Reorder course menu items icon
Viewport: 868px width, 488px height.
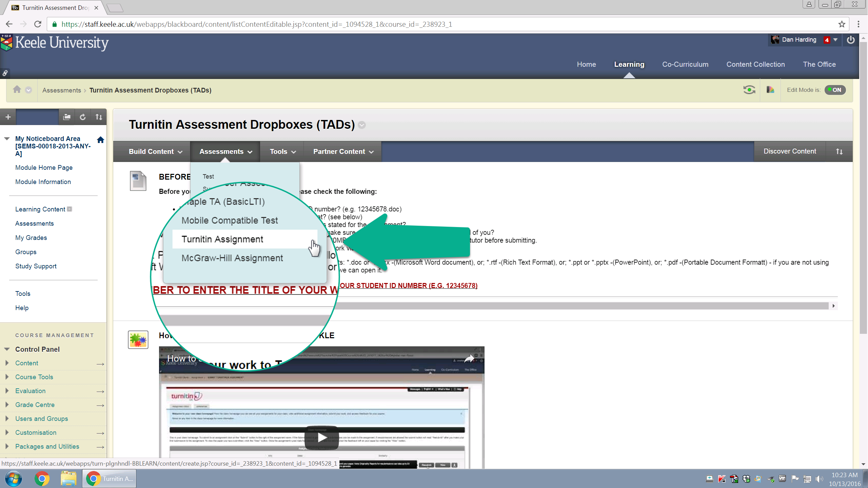click(x=99, y=117)
